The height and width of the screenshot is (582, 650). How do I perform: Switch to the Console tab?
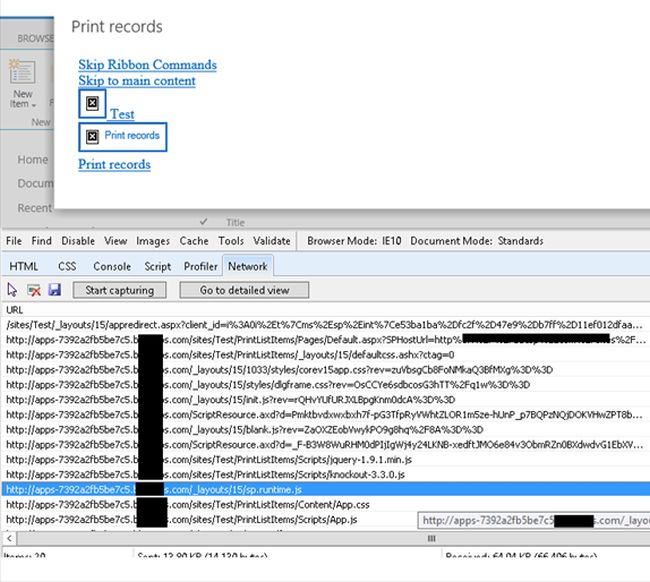pyautogui.click(x=112, y=266)
